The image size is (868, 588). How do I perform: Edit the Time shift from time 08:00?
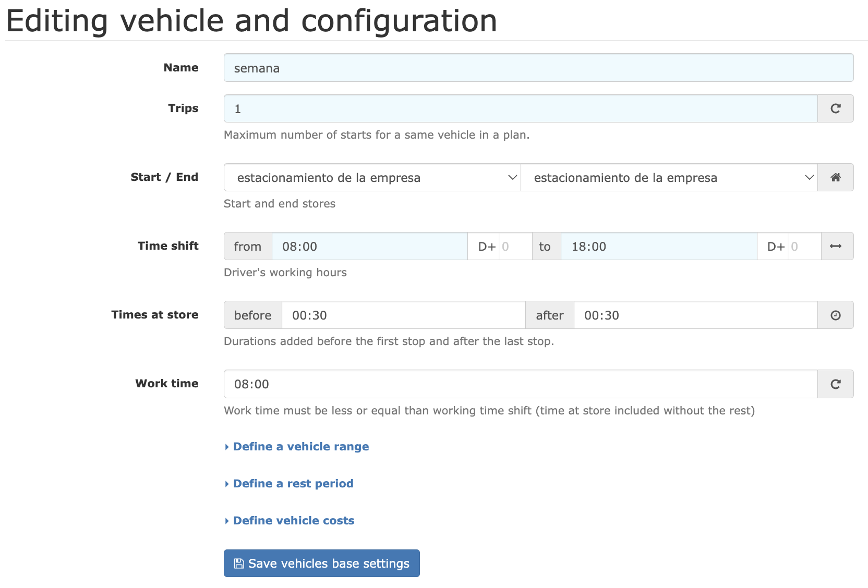coord(369,246)
